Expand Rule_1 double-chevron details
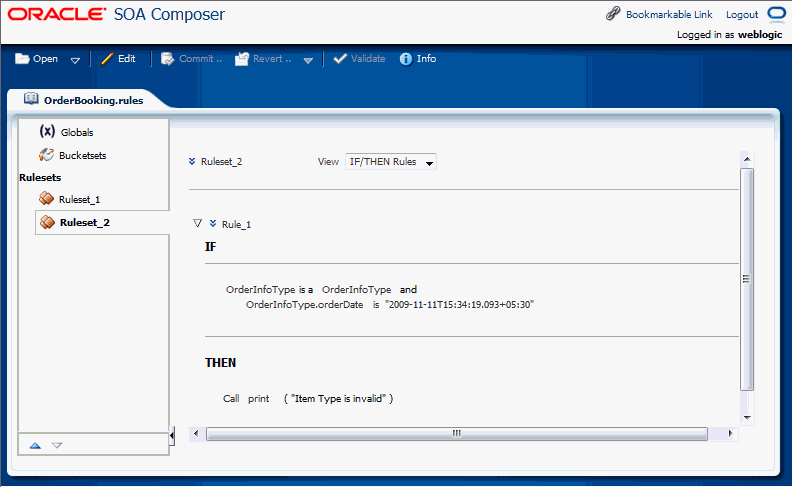Viewport: 792px width, 487px height. (213, 223)
